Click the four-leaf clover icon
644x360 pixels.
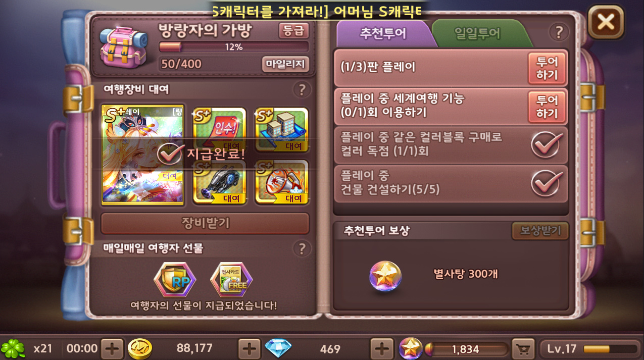[13, 348]
